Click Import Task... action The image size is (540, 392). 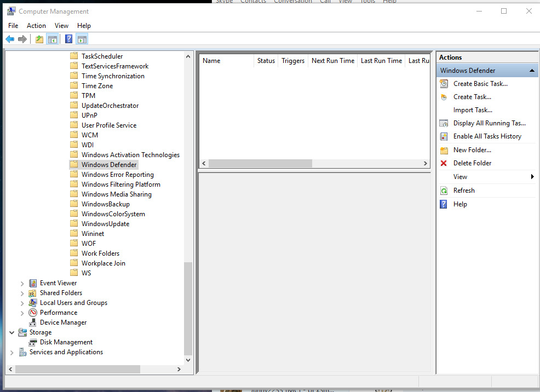tap(473, 110)
